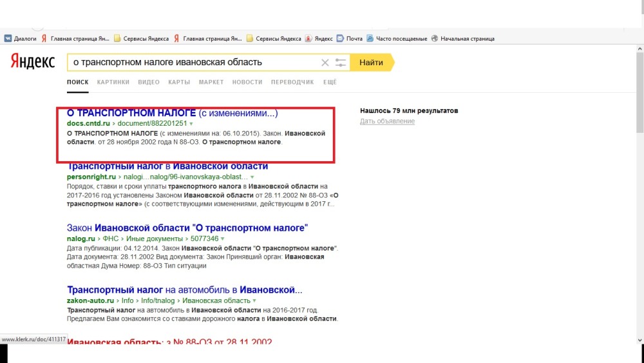Click Нашлось 79 млн результатов text
The image size is (644, 363).
[x=409, y=111]
